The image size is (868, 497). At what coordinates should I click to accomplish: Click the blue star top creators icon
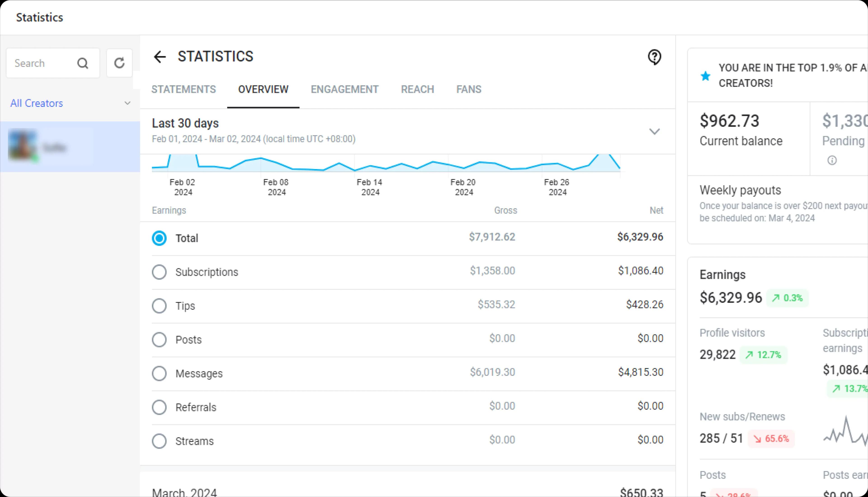pos(705,76)
